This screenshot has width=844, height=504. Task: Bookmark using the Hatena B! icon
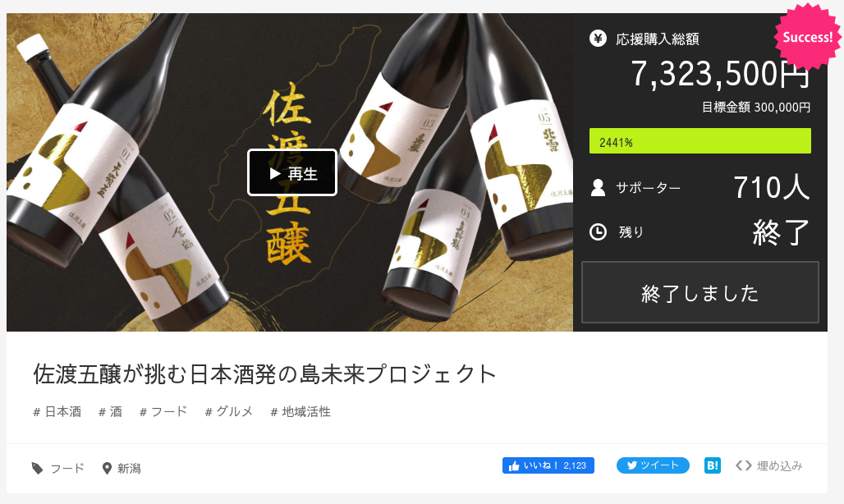coord(712,465)
